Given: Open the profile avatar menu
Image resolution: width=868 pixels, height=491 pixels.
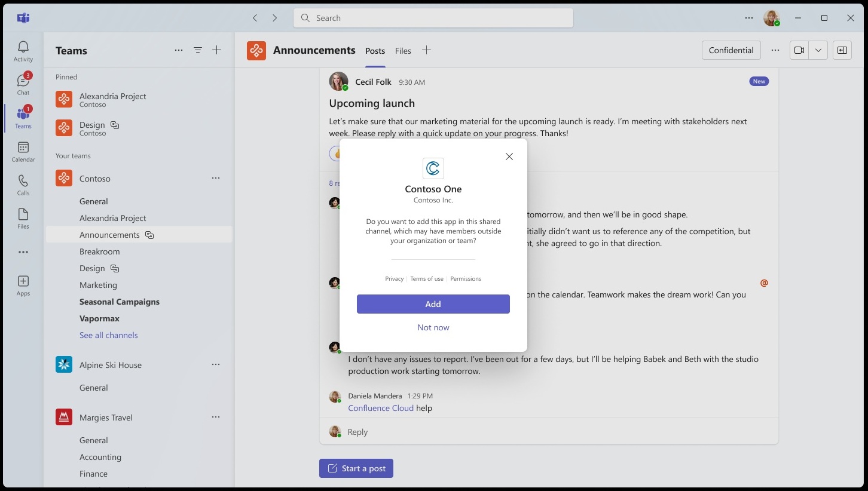Looking at the screenshot, I should pyautogui.click(x=772, y=18).
